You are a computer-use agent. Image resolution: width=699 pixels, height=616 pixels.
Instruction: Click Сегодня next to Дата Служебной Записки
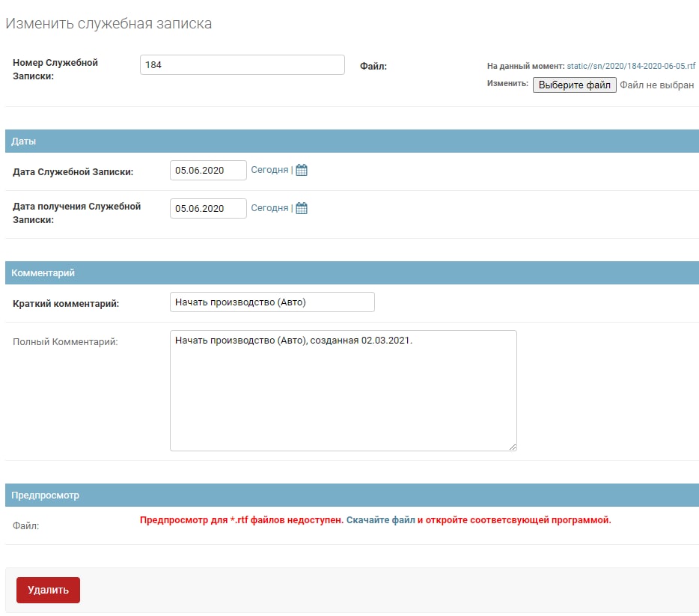click(x=269, y=170)
